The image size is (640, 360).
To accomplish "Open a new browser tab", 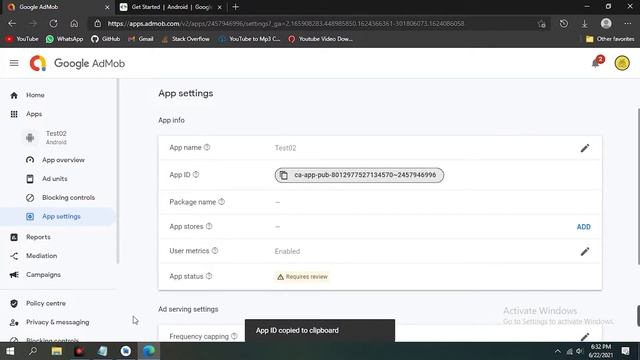I will pos(236,7).
